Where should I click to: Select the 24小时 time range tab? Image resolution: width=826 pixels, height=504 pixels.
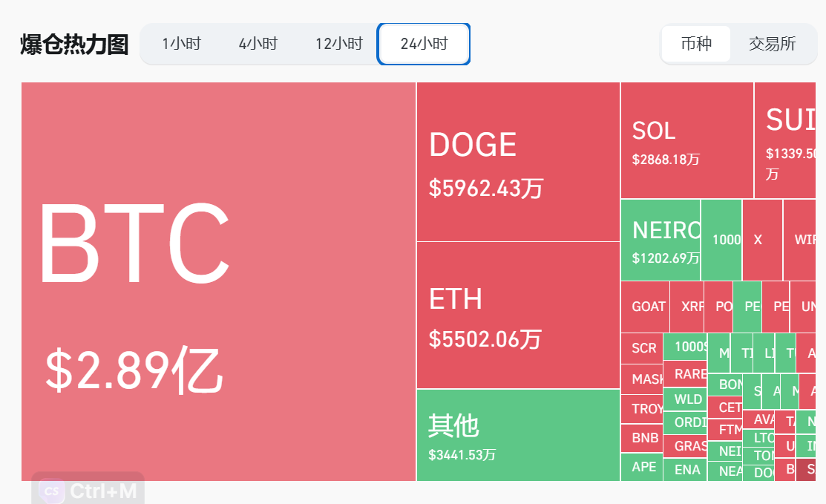click(424, 44)
